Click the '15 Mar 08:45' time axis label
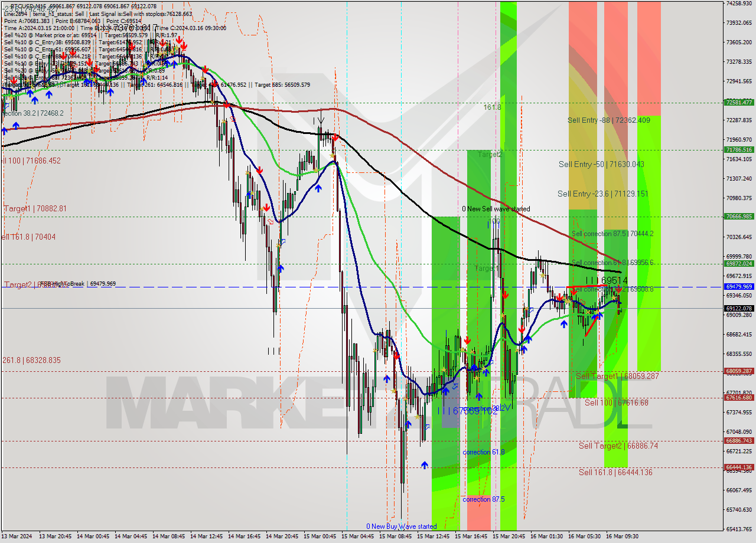The image size is (756, 543). 395,537
